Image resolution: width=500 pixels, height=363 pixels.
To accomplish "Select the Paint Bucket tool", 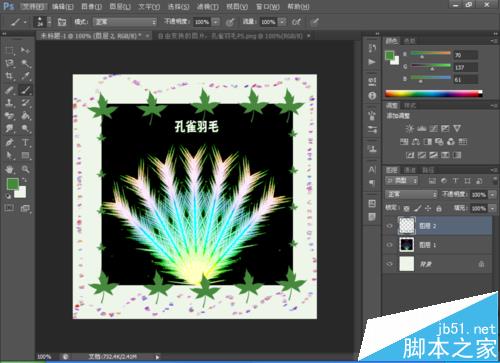I will [25, 116].
